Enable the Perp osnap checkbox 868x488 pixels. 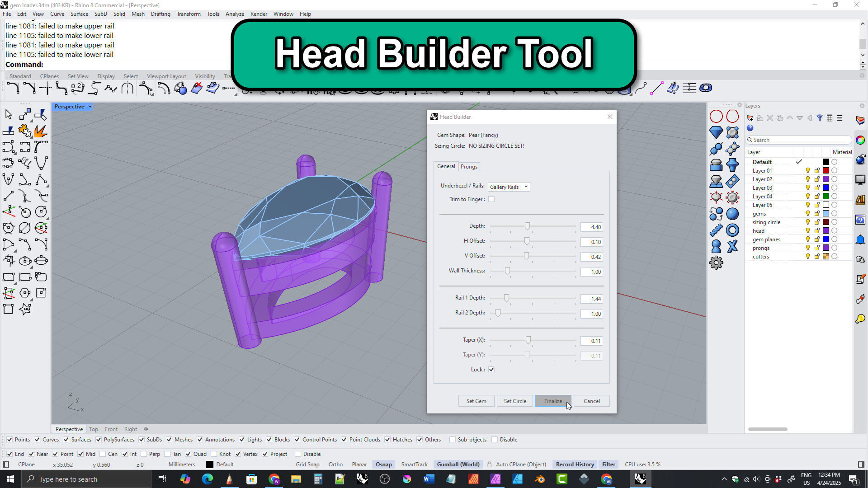click(x=144, y=454)
